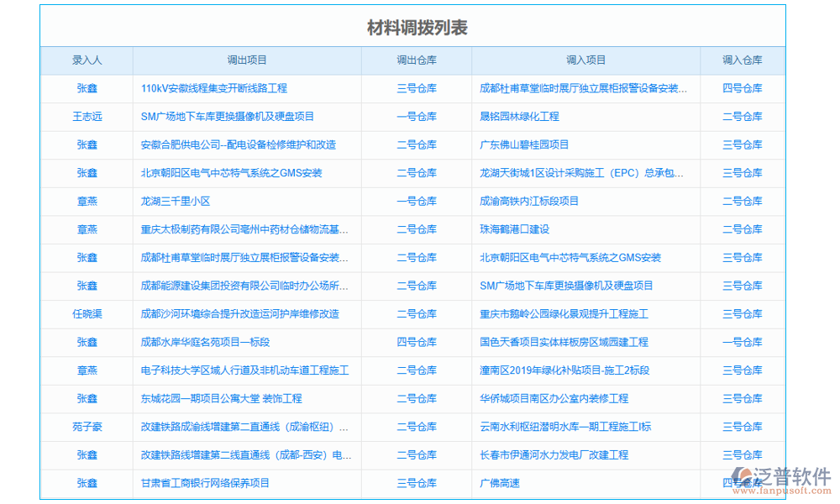
Task: Open the 110kV安徽线程集变开断线路工程 project
Action: 214,88
